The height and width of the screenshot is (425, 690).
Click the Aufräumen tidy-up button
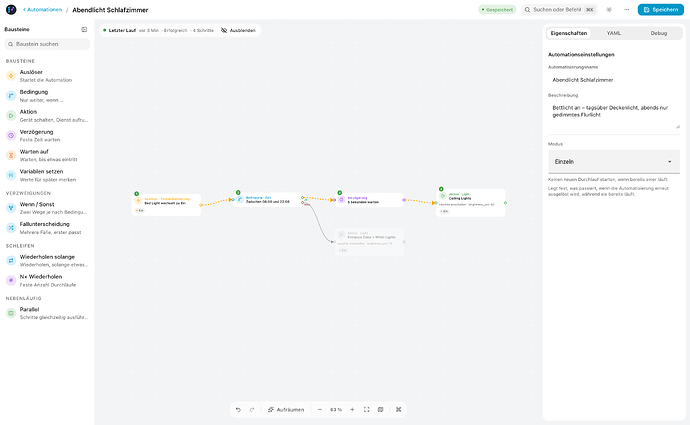(x=286, y=410)
